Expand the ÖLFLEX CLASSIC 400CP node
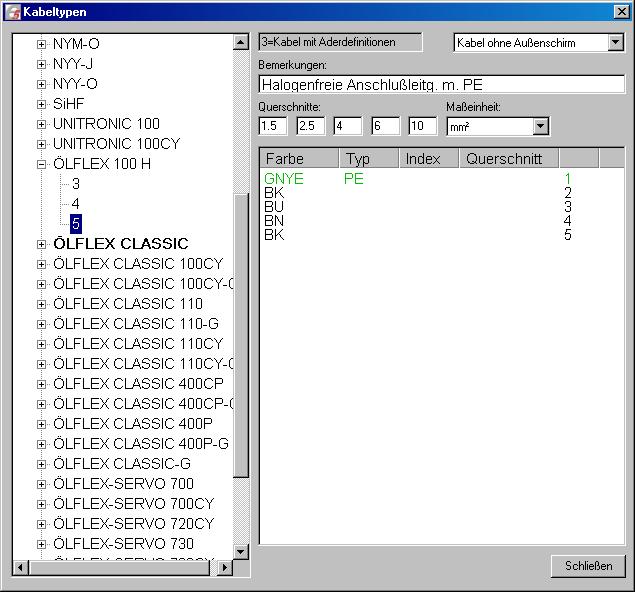Screen dimensions: 635x592 point(41,384)
